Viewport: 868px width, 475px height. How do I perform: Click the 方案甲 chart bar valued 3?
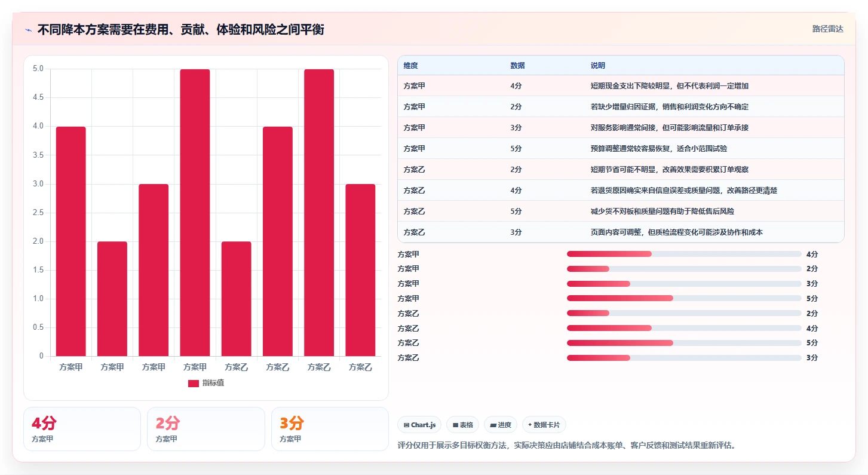[x=154, y=270]
